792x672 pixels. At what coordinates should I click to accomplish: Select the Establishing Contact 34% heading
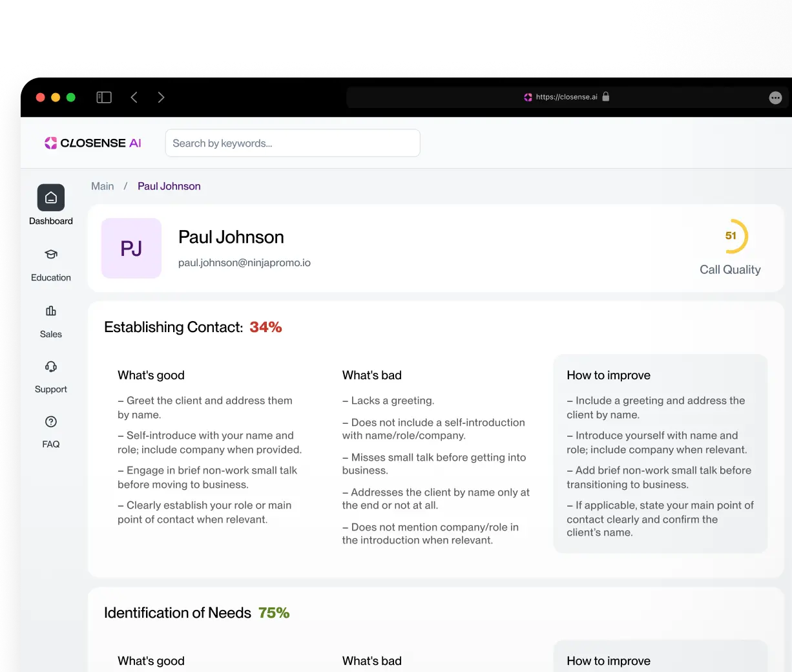193,327
